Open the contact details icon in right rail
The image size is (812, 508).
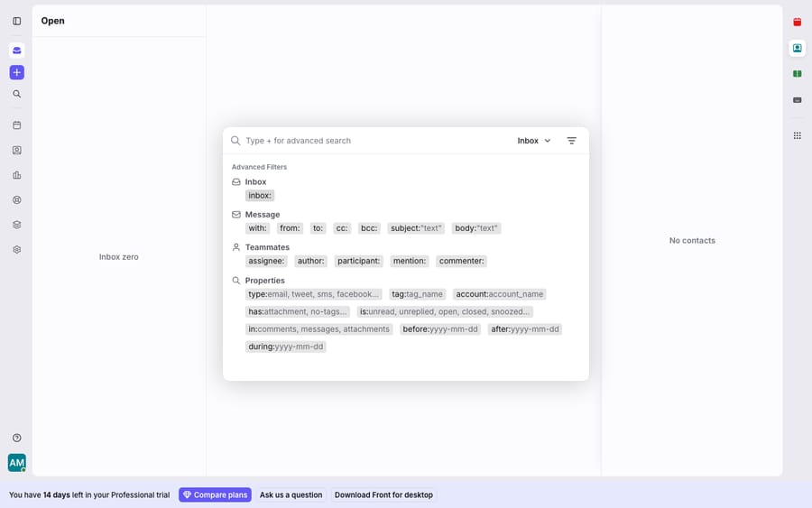tap(797, 48)
